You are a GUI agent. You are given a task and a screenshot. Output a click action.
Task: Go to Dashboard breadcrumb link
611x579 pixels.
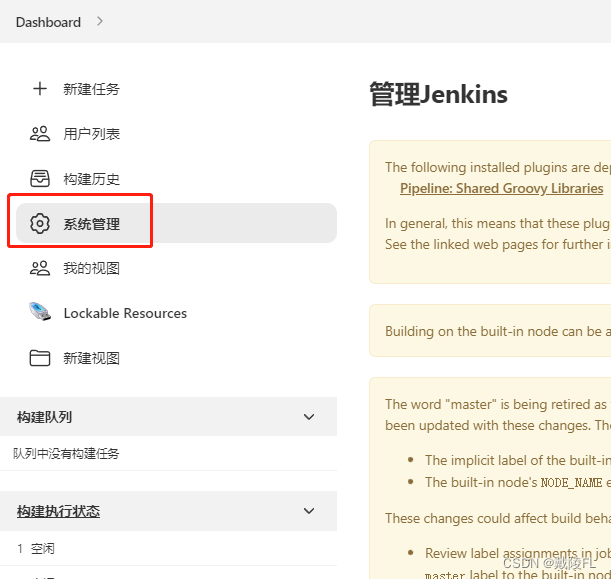tap(48, 22)
